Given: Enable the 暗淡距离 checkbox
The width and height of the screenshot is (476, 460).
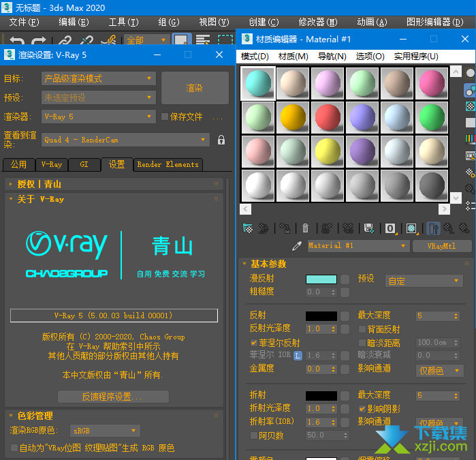Looking at the screenshot, I should 362,343.
